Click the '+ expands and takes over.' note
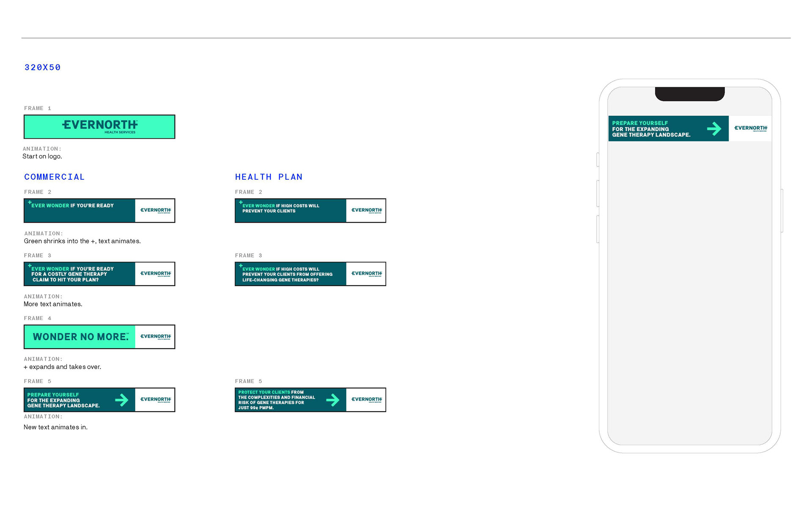Viewport: 812px width, 525px height. coord(63,367)
